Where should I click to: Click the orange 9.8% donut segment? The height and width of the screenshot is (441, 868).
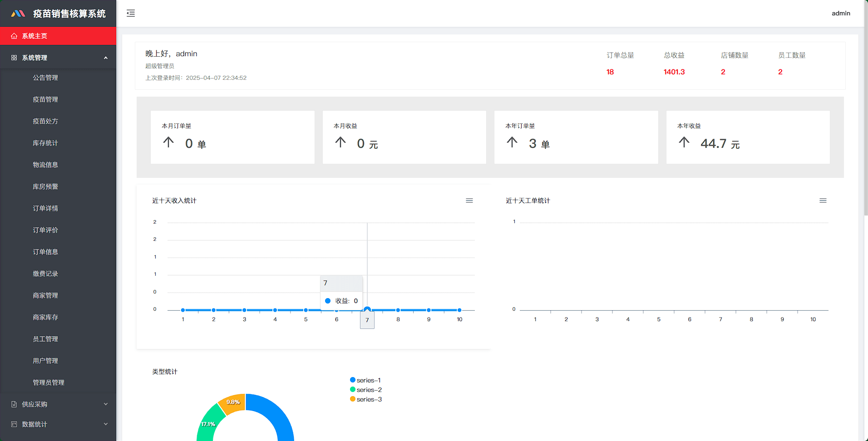click(x=233, y=403)
